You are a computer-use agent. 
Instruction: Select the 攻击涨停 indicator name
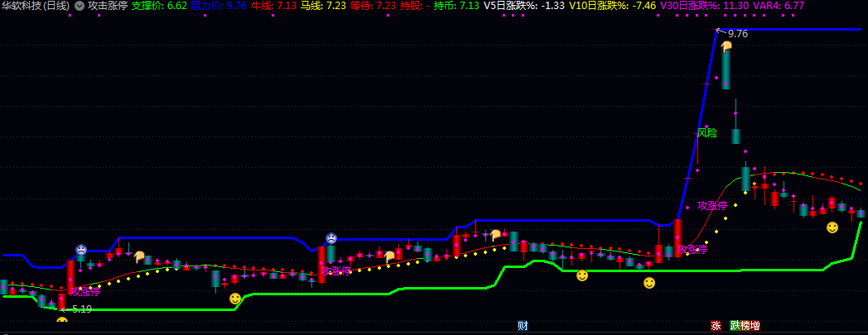click(x=108, y=6)
